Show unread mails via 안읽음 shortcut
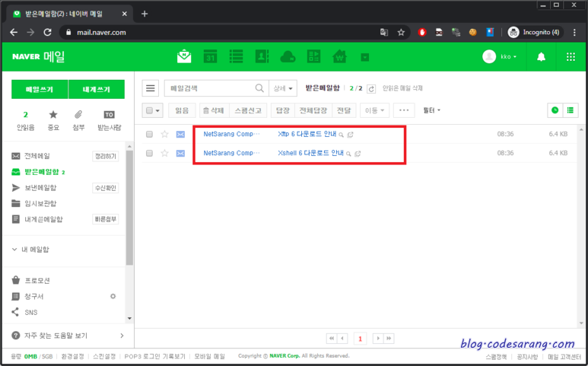 pyautogui.click(x=26, y=121)
